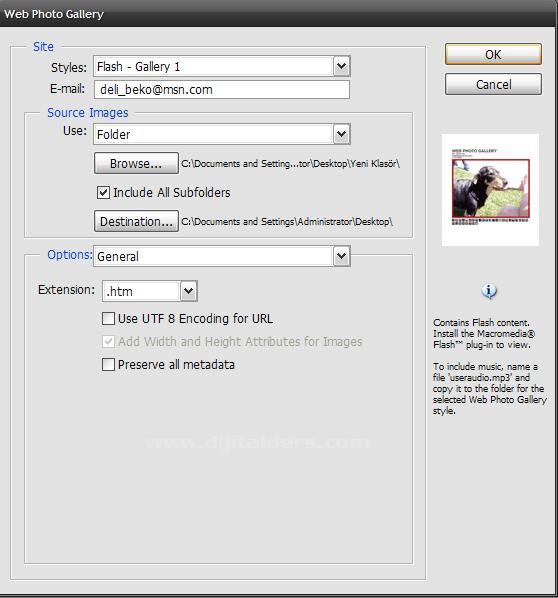The width and height of the screenshot is (558, 598).
Task: Check Preserve all metadata
Action: (108, 365)
